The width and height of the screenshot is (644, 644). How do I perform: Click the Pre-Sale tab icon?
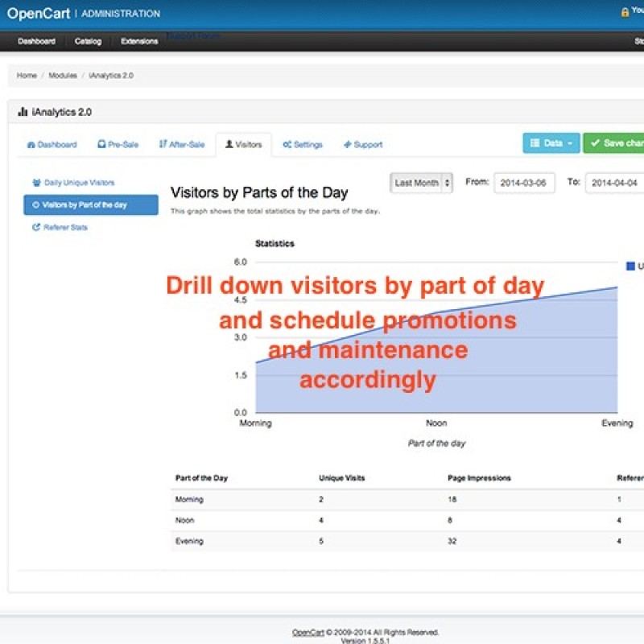pos(101,145)
